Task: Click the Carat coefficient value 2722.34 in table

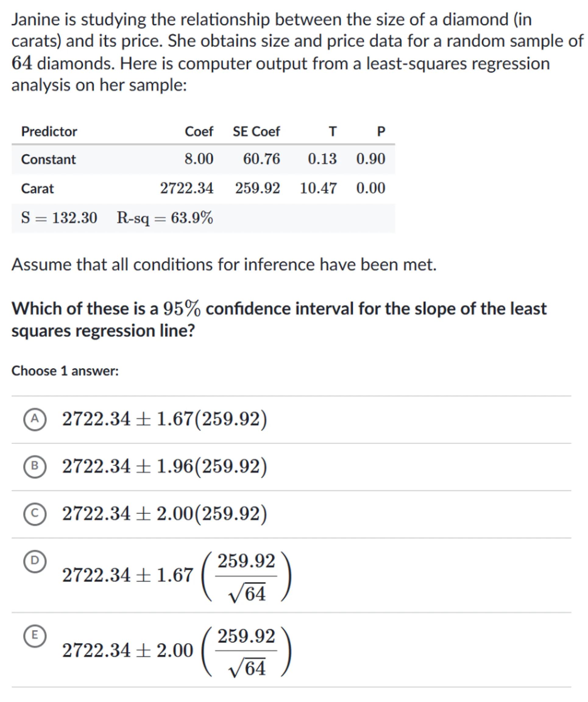Action: pos(186,188)
